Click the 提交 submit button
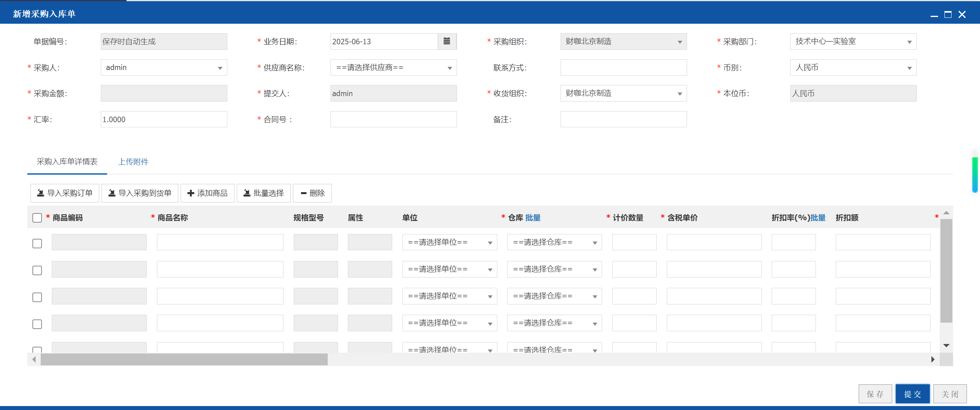 coord(912,394)
